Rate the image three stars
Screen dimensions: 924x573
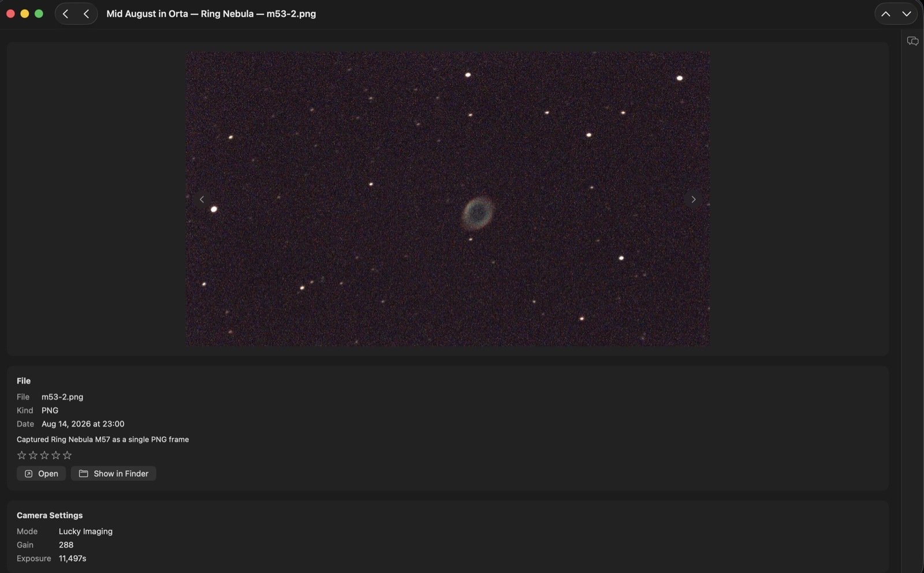pos(44,455)
